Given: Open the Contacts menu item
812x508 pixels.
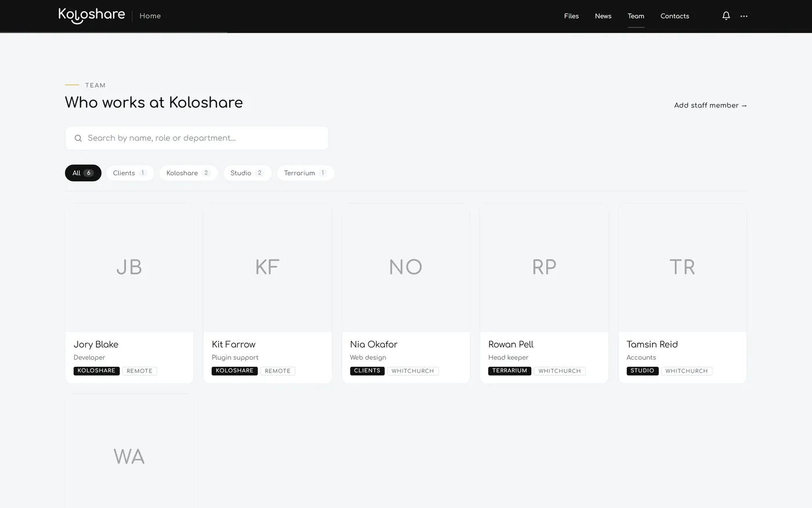Looking at the screenshot, I should pos(675,16).
